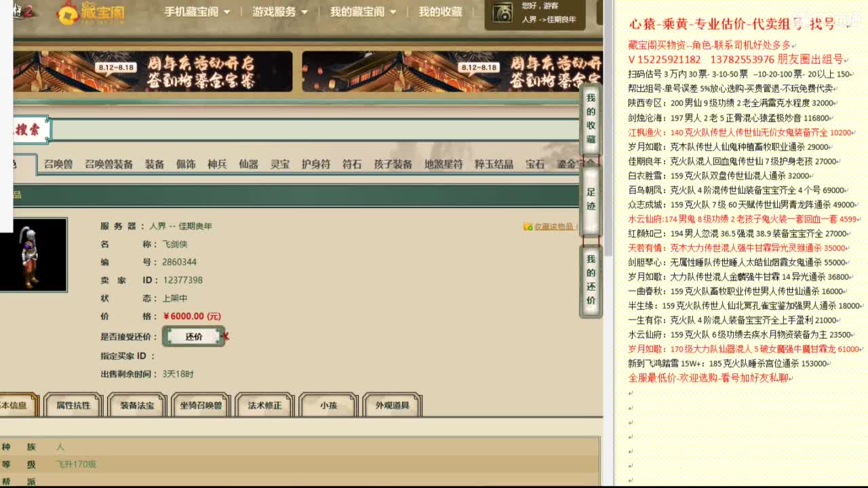
Task: Click the server text 人界 -- 佳期良年
Action: 181,226
